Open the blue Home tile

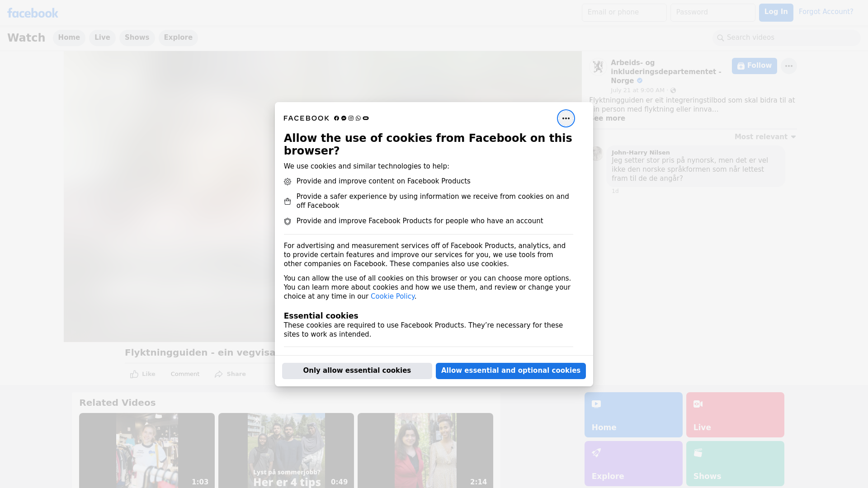(x=633, y=414)
